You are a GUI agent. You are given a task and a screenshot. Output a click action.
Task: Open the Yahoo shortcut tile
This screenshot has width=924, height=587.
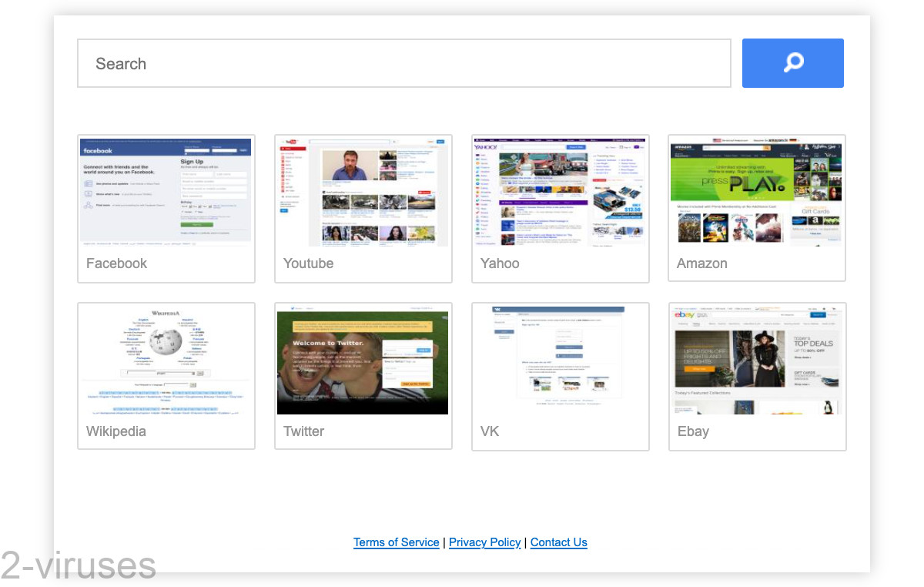(x=560, y=208)
